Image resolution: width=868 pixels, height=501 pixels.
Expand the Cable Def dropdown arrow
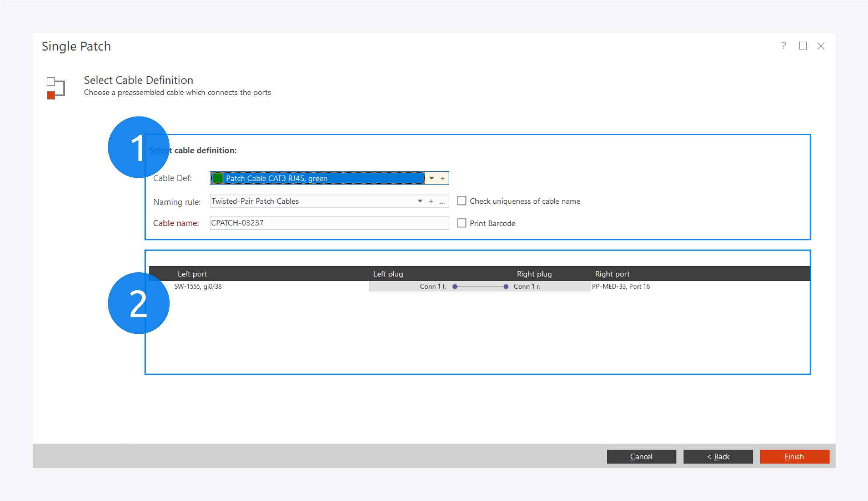point(432,178)
